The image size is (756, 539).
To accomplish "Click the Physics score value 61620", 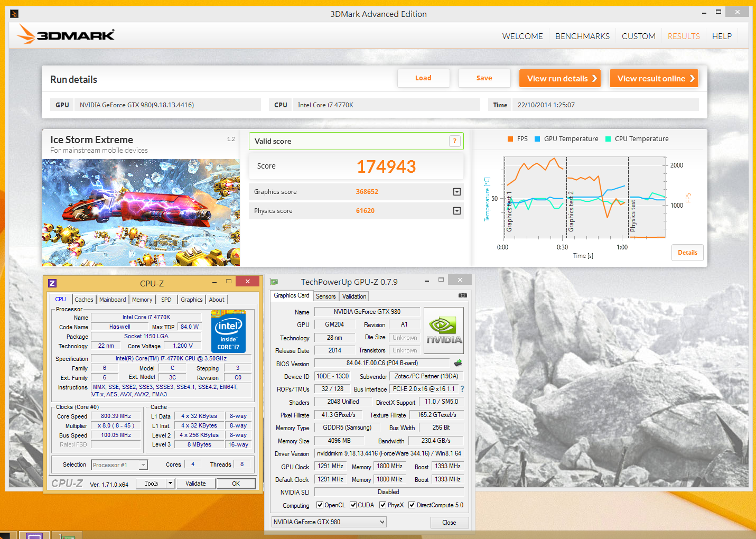I will [365, 211].
